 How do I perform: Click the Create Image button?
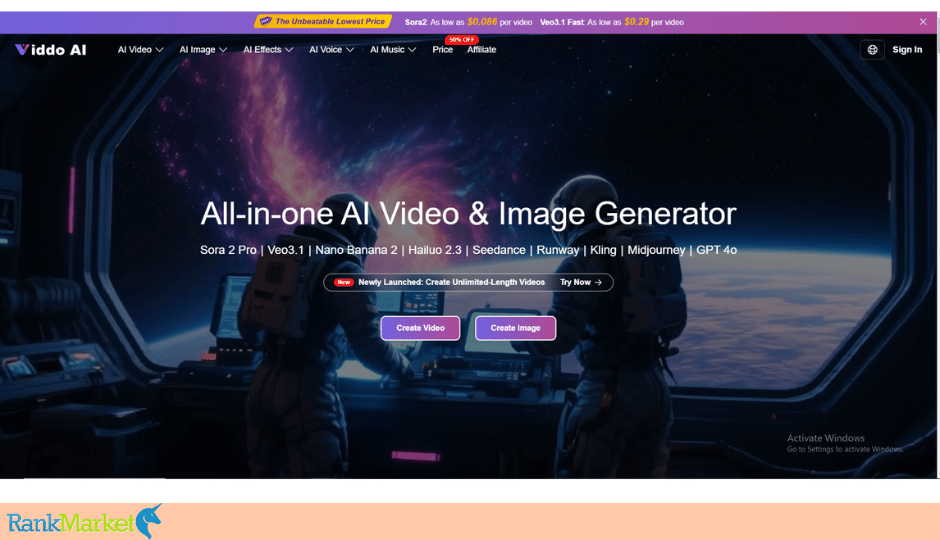coord(516,328)
